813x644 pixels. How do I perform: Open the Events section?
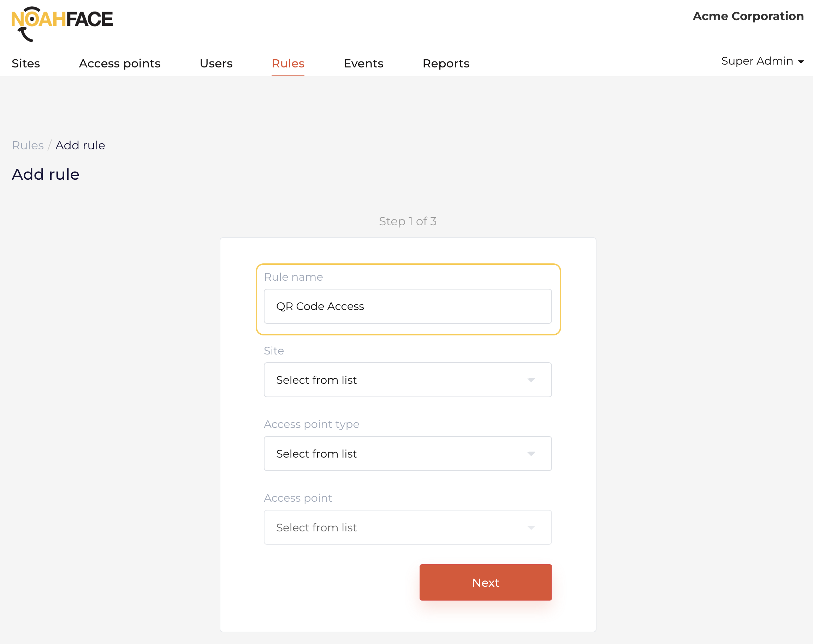(x=363, y=63)
